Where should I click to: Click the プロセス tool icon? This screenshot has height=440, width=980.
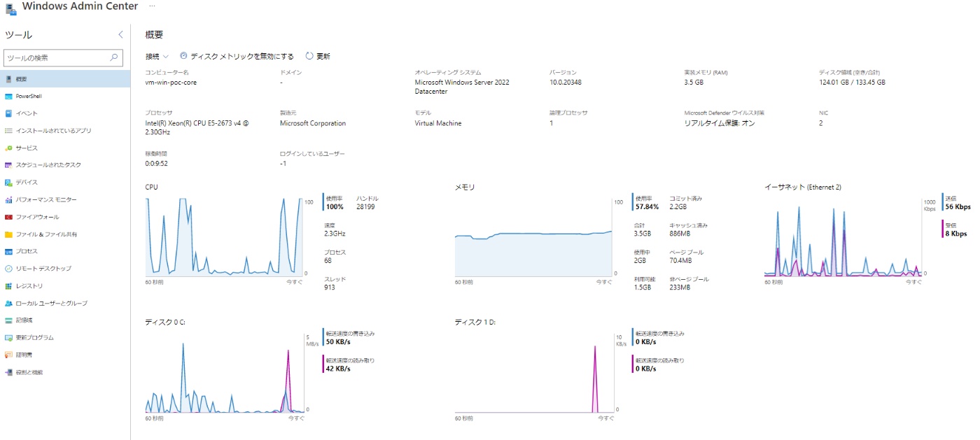tap(8, 251)
